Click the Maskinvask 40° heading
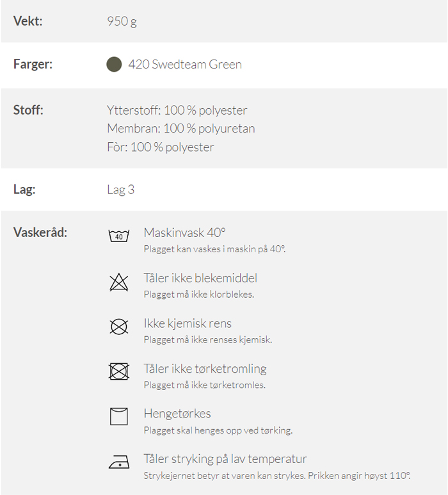This screenshot has width=448, height=495. (185, 232)
